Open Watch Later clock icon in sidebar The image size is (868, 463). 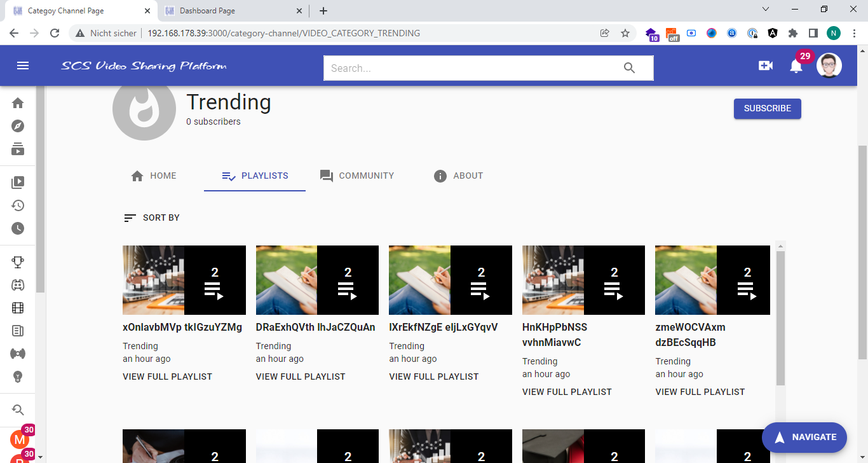point(18,228)
